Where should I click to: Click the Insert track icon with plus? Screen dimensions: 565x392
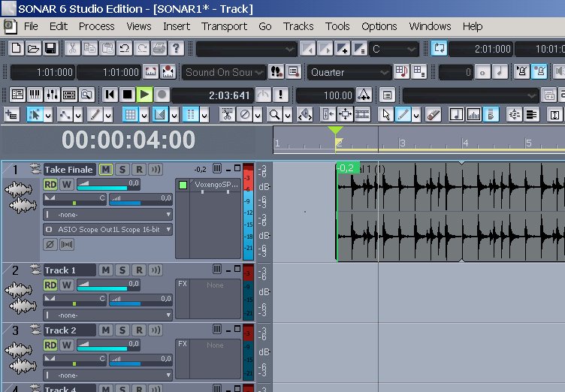11,115
